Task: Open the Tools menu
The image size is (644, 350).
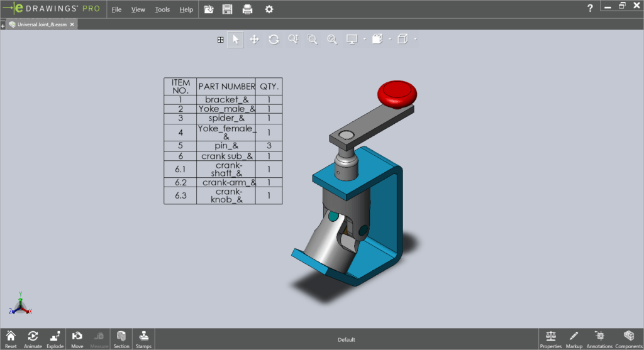Action: coord(162,9)
